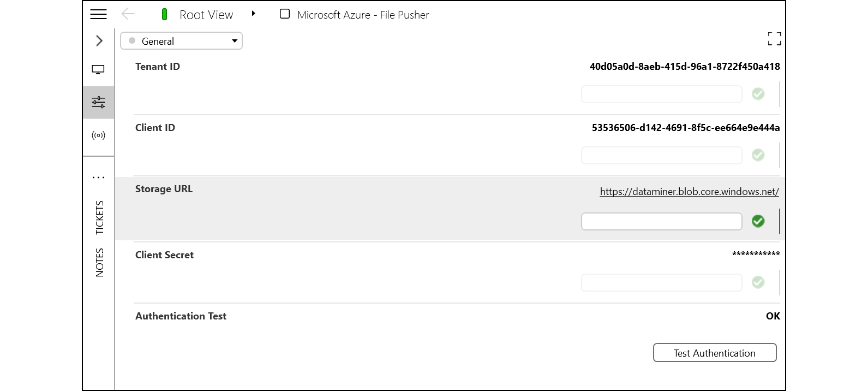868x391 pixels.
Task: Open the broadcast signal sidebar icon
Action: pos(98,135)
